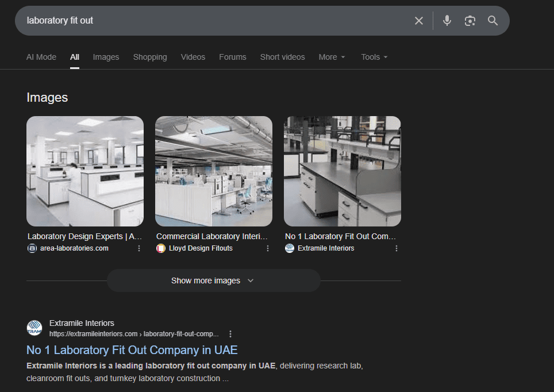Click the Lloyd Design Fitouts favicon
554x392 pixels.
161,248
